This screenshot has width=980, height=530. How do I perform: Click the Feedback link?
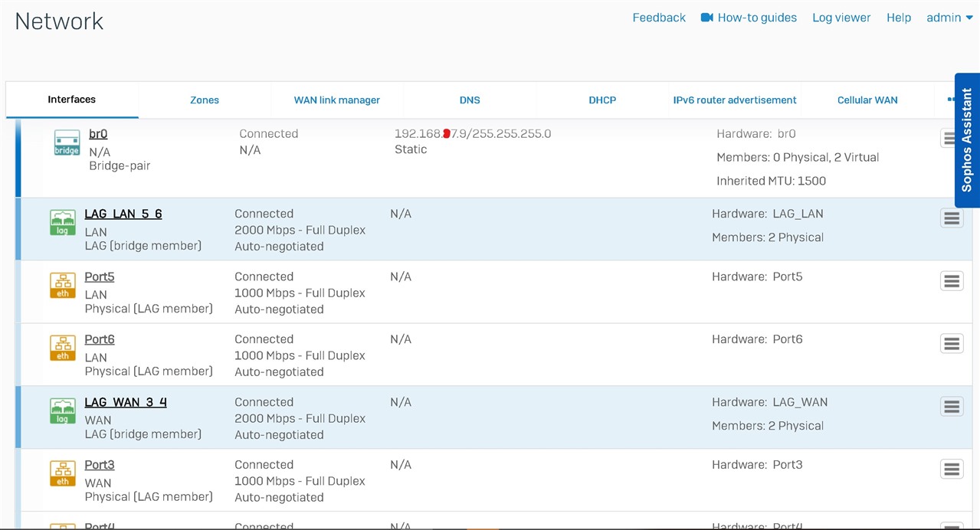[659, 18]
